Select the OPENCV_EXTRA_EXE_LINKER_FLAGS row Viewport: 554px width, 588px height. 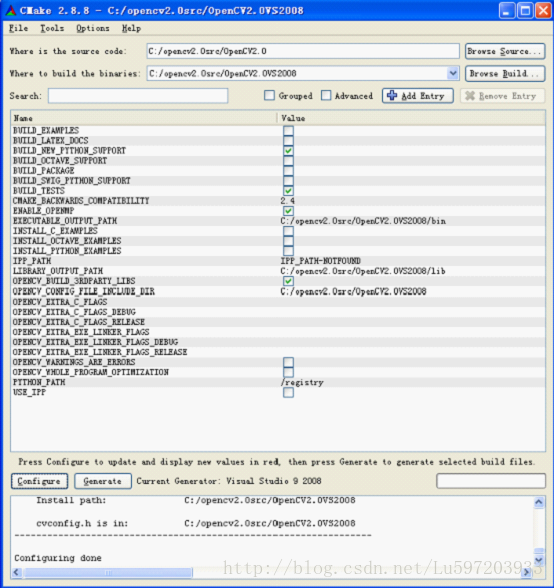(278, 332)
